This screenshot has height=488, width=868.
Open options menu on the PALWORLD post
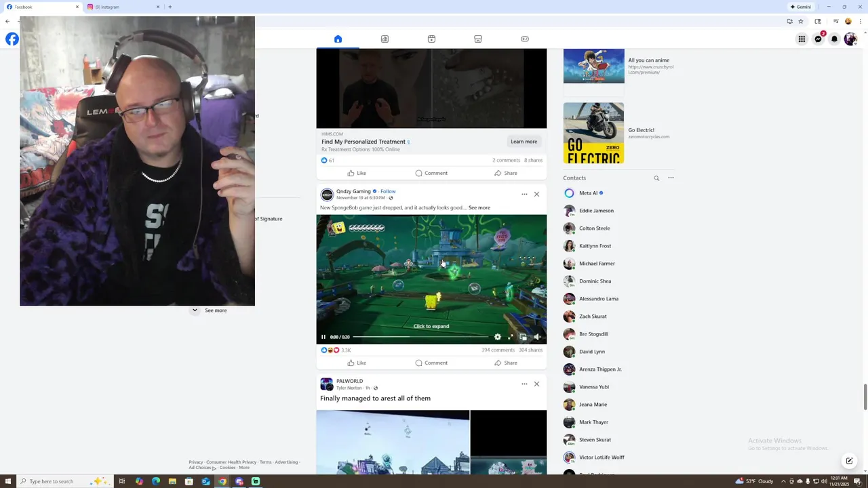click(524, 384)
